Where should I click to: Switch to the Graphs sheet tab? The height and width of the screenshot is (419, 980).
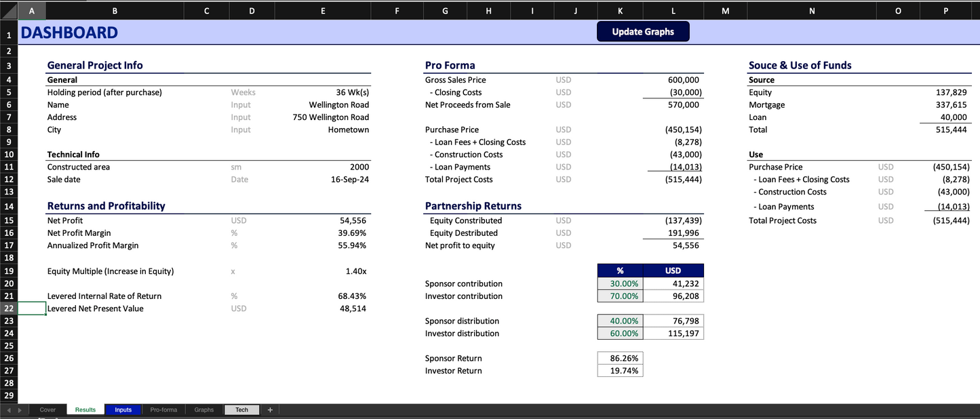coord(203,410)
